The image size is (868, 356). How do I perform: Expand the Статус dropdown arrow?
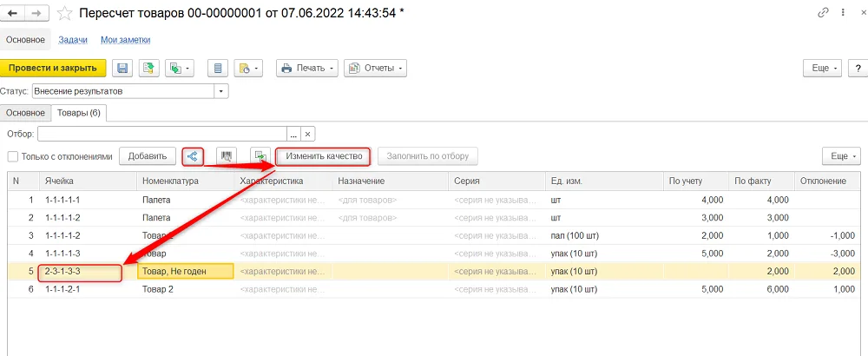[x=221, y=91]
